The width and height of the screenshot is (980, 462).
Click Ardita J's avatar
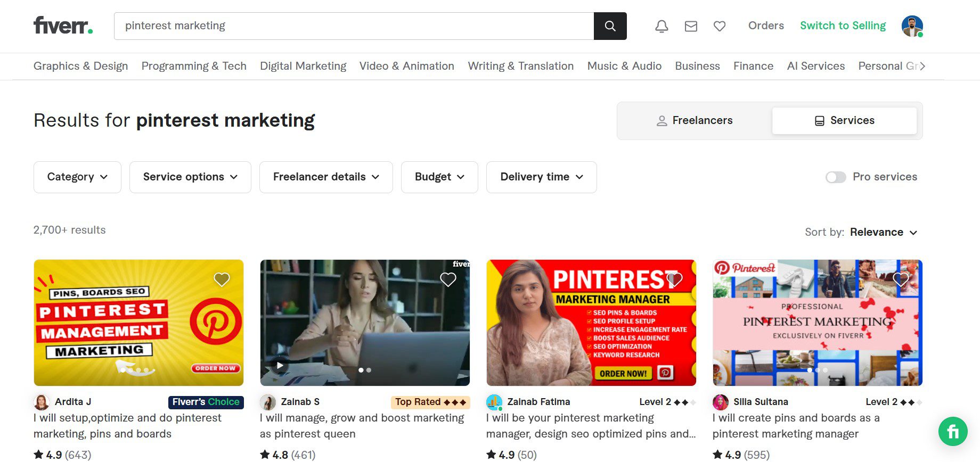(x=41, y=402)
